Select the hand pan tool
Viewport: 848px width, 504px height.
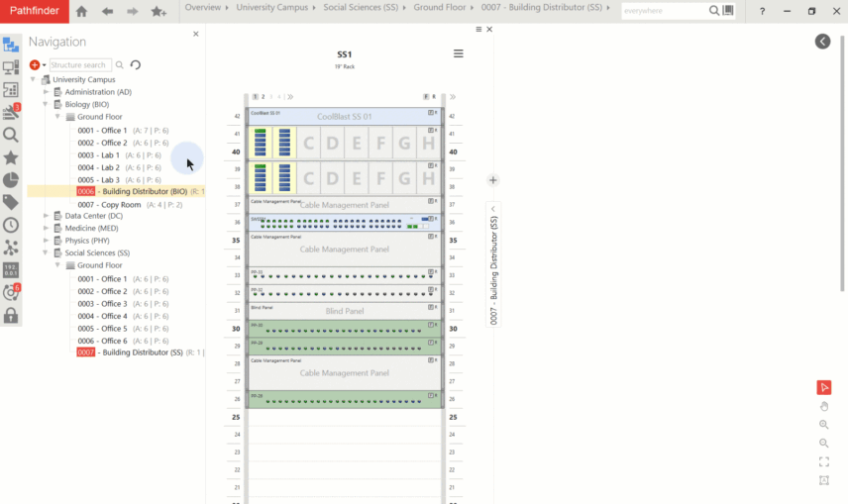click(x=823, y=406)
